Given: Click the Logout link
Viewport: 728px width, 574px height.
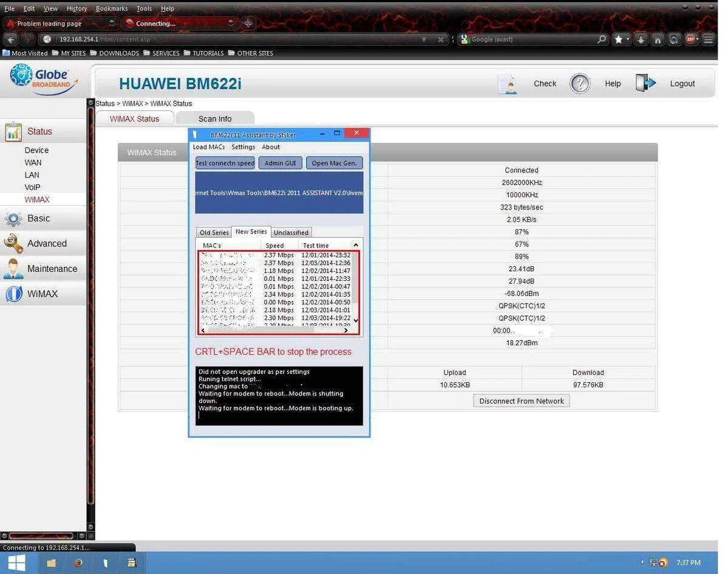Looking at the screenshot, I should tap(682, 84).
